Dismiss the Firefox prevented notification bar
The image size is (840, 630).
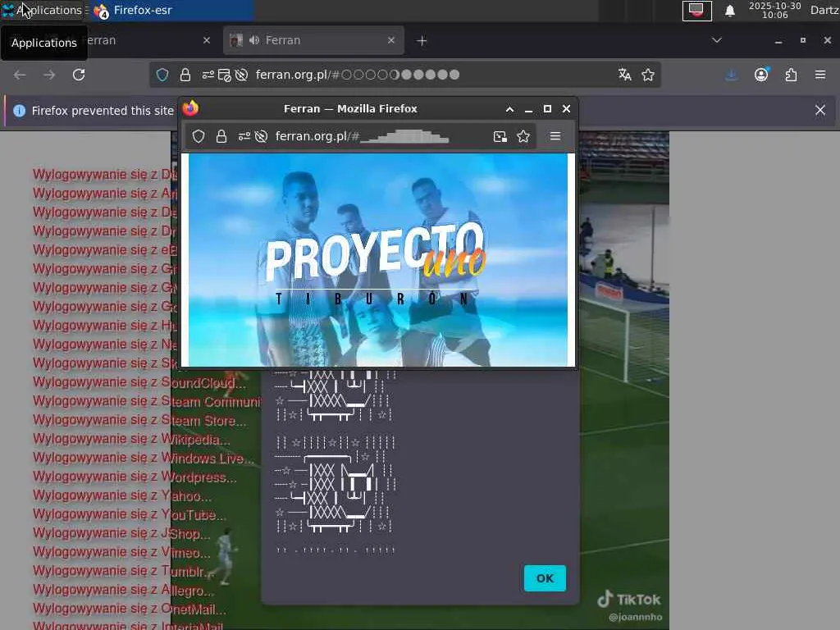click(x=820, y=111)
